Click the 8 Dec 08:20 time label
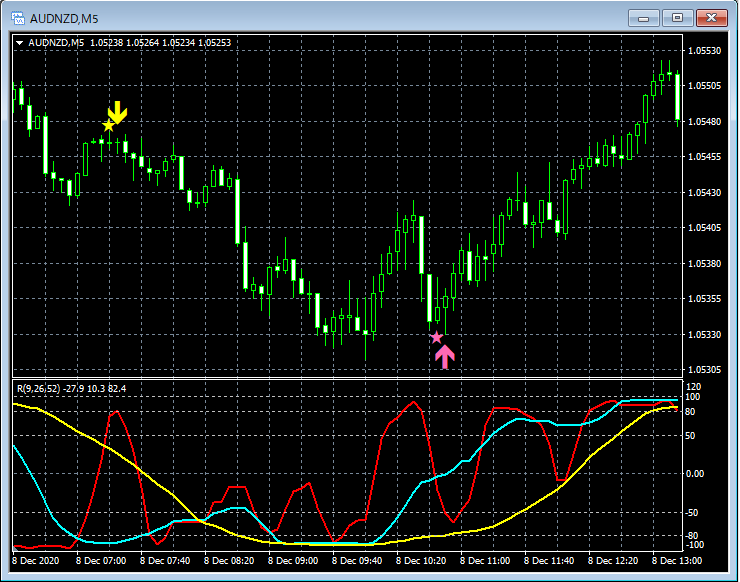740x582 pixels. pos(229,561)
